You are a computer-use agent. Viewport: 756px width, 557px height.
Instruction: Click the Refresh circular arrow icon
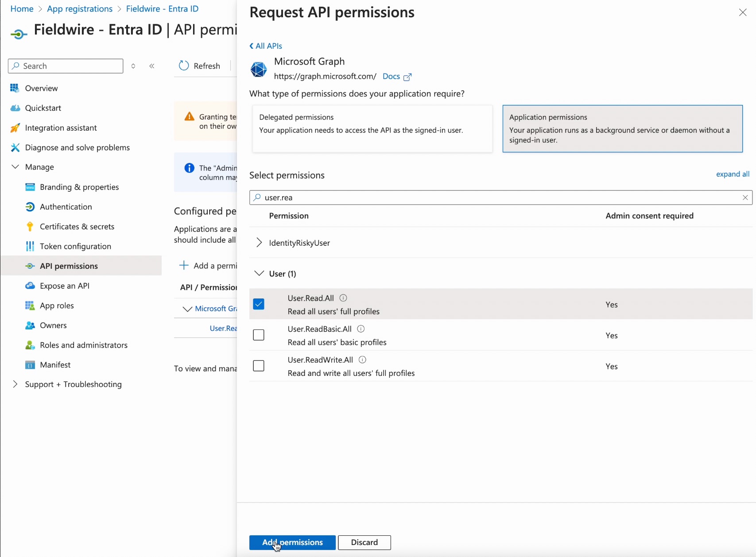pos(184,66)
